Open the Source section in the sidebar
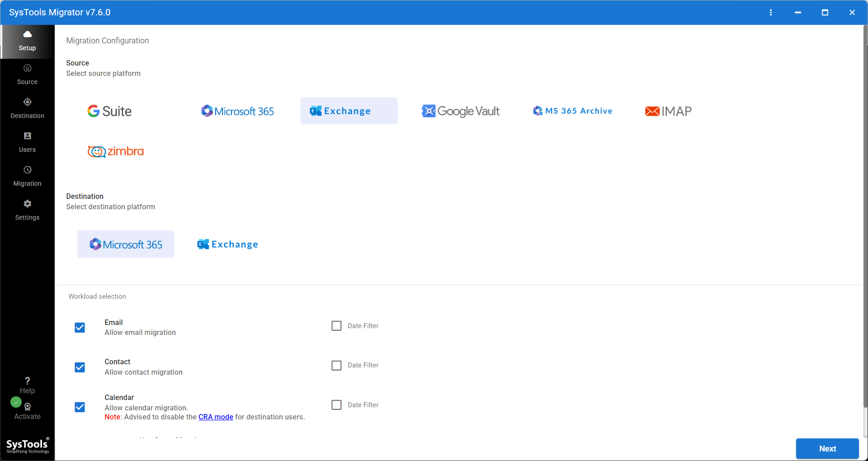Screen dimensions: 868x461 coord(27,74)
